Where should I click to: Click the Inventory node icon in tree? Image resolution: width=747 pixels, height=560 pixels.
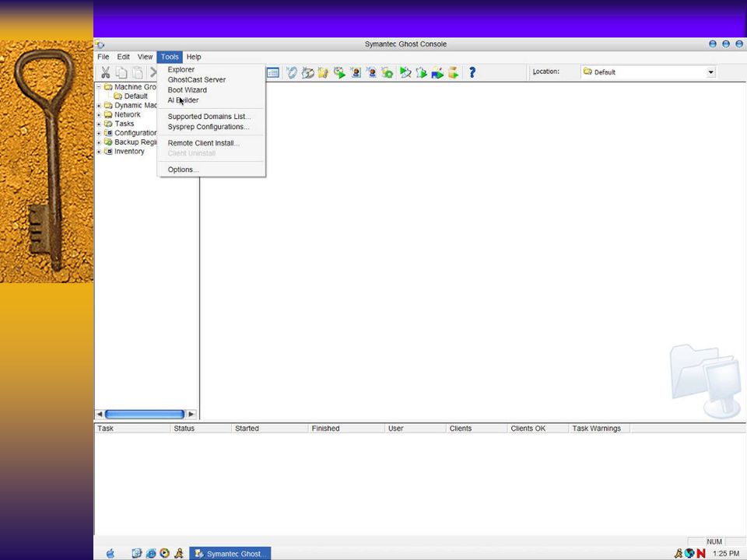coord(108,151)
